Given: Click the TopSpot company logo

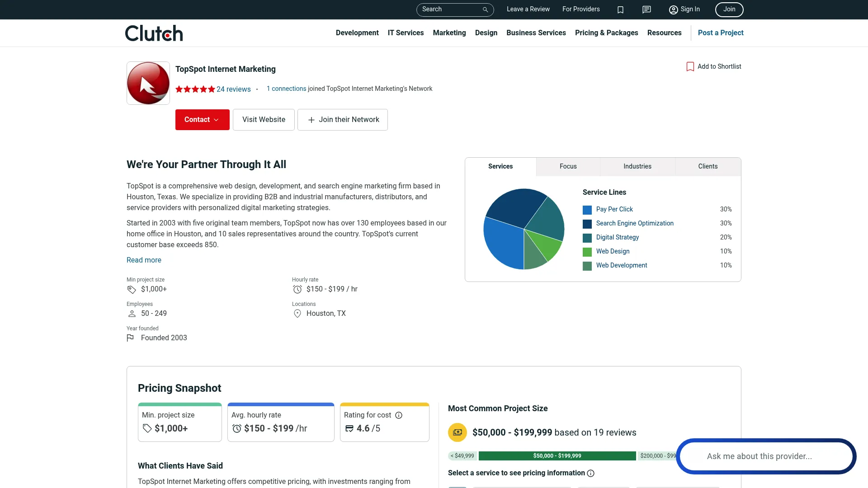Looking at the screenshot, I should 148,83.
